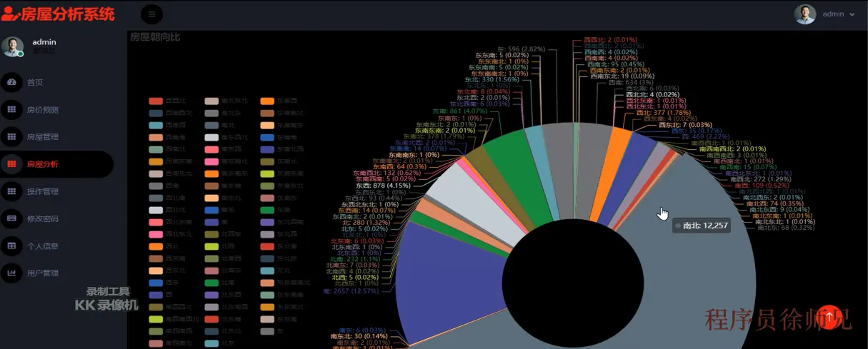Toggle the 西西北 legend item
Screen dimensions: 868x349
(168, 101)
